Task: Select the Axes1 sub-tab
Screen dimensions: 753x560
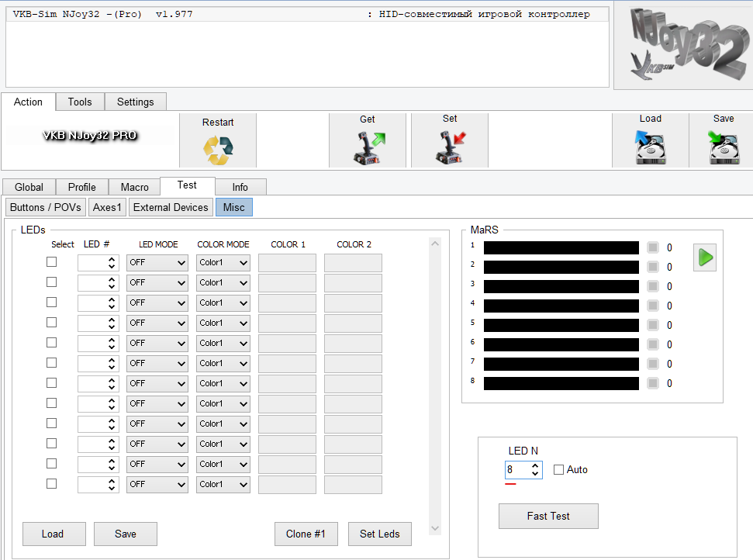Action: click(107, 207)
